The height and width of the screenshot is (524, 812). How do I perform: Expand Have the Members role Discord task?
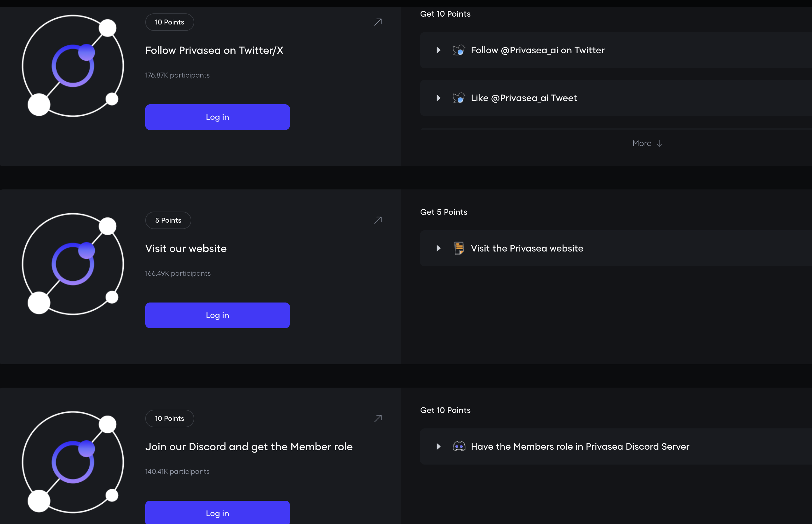tap(438, 446)
